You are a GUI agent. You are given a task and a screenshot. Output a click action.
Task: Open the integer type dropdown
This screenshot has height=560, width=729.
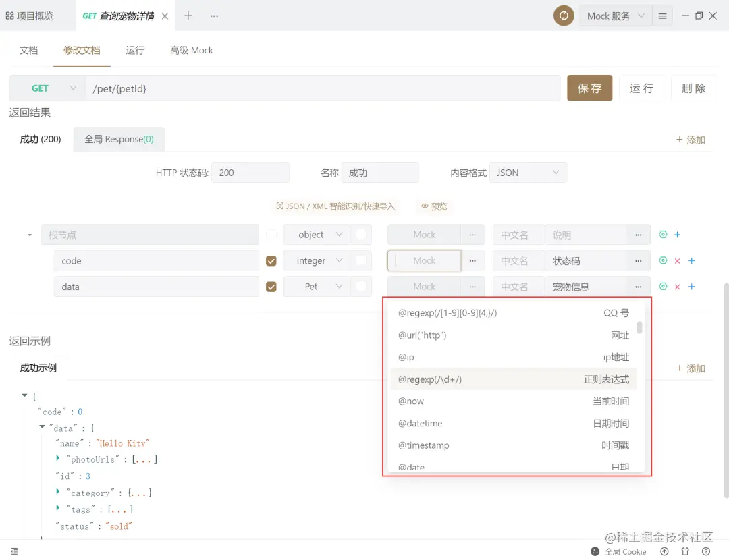click(317, 260)
